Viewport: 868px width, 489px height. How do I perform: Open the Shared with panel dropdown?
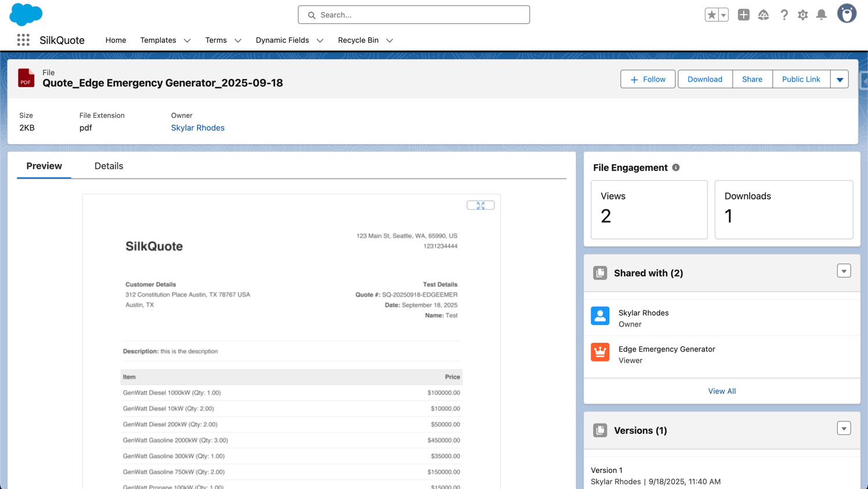click(844, 271)
